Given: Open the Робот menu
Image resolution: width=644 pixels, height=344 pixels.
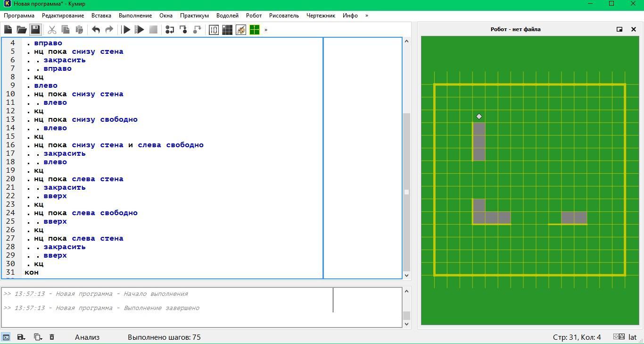Looking at the screenshot, I should pos(254,16).
